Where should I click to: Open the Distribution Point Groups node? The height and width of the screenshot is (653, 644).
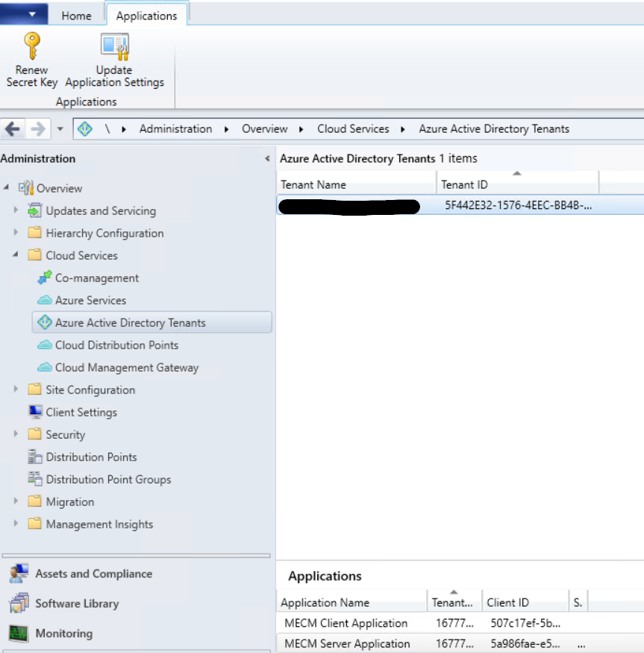108,479
